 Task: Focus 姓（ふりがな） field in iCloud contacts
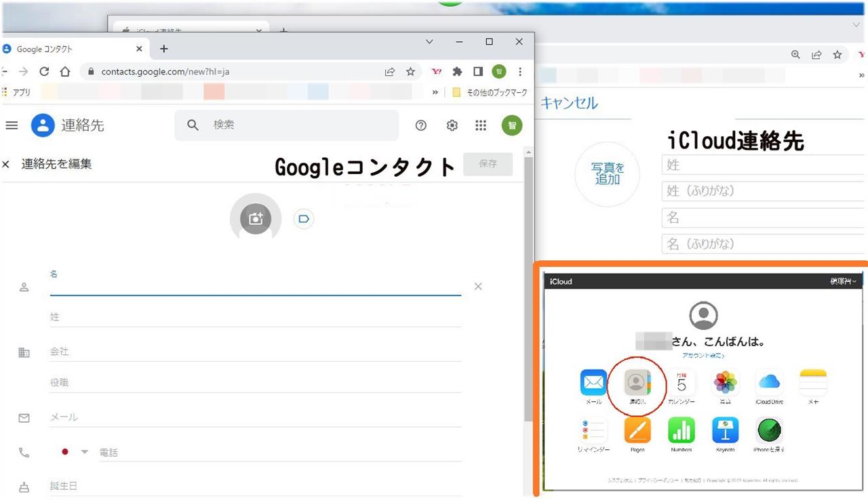point(764,191)
